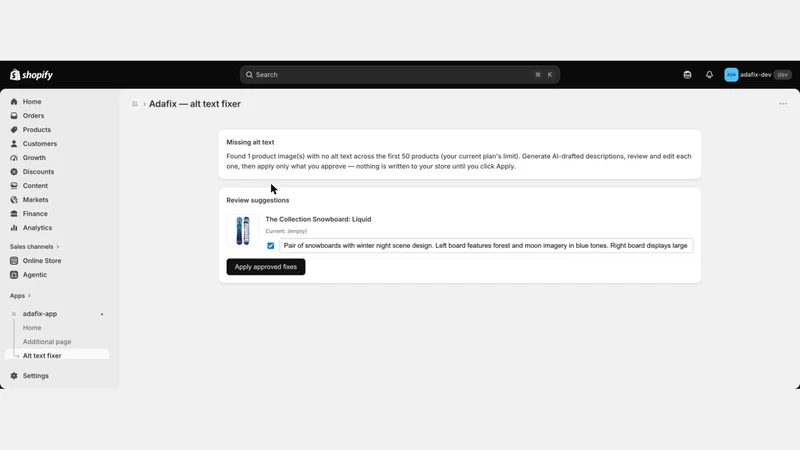Image resolution: width=800 pixels, height=450 pixels.
Task: Open Online Store channel
Action: [42, 261]
